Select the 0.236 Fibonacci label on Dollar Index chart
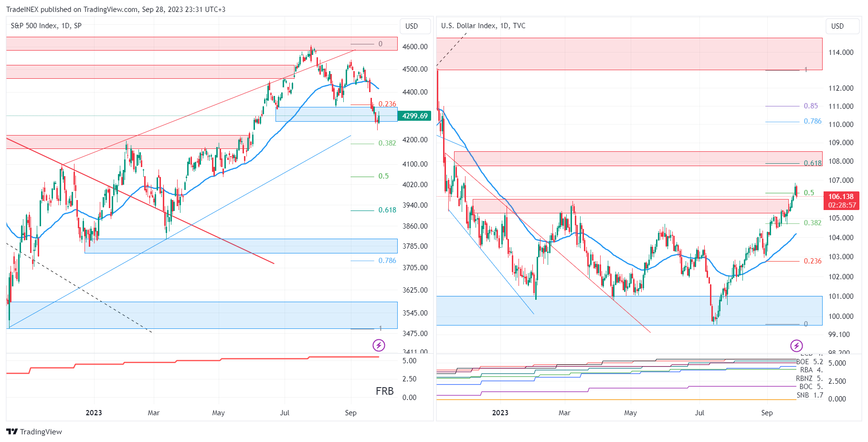The image size is (868, 442). (x=813, y=261)
